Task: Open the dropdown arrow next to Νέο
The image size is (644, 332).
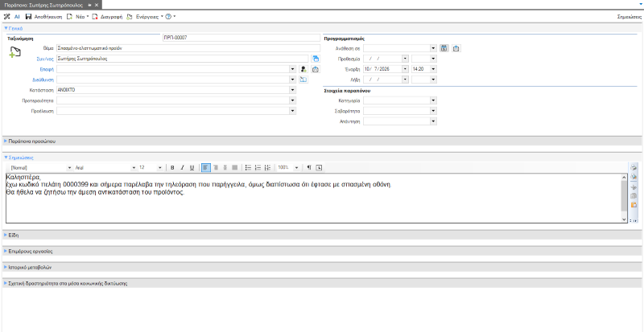Action: (88, 17)
